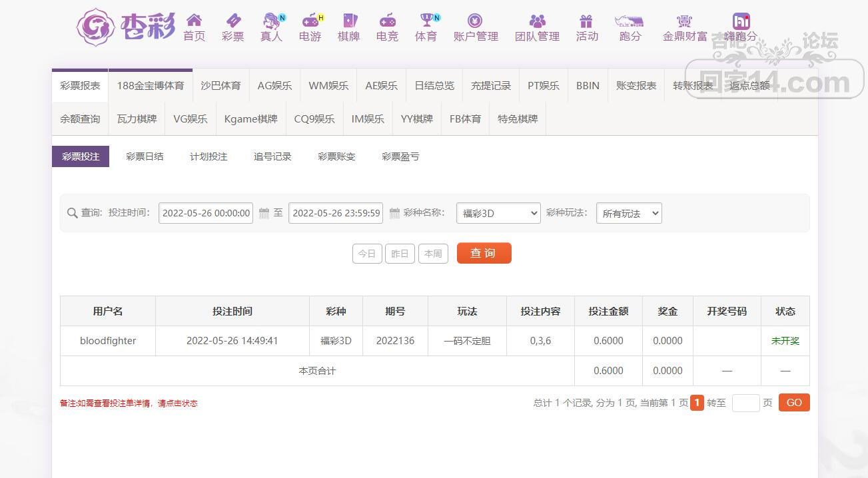Open the 账变报表 tab
868x478 pixels.
pos(636,85)
